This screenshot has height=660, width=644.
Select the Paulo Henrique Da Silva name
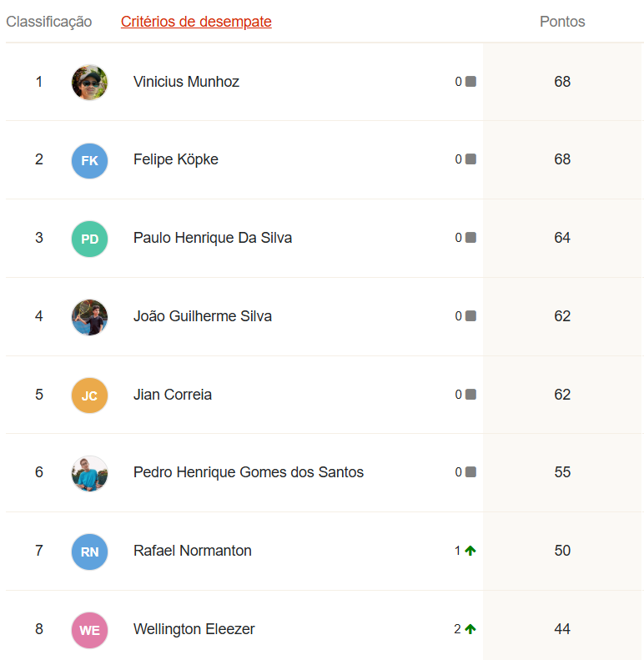[x=213, y=238]
